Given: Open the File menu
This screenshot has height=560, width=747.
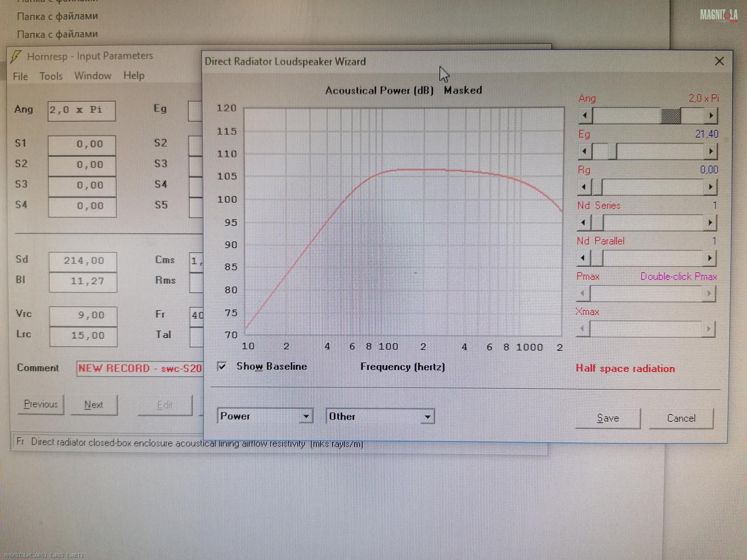Looking at the screenshot, I should point(20,76).
